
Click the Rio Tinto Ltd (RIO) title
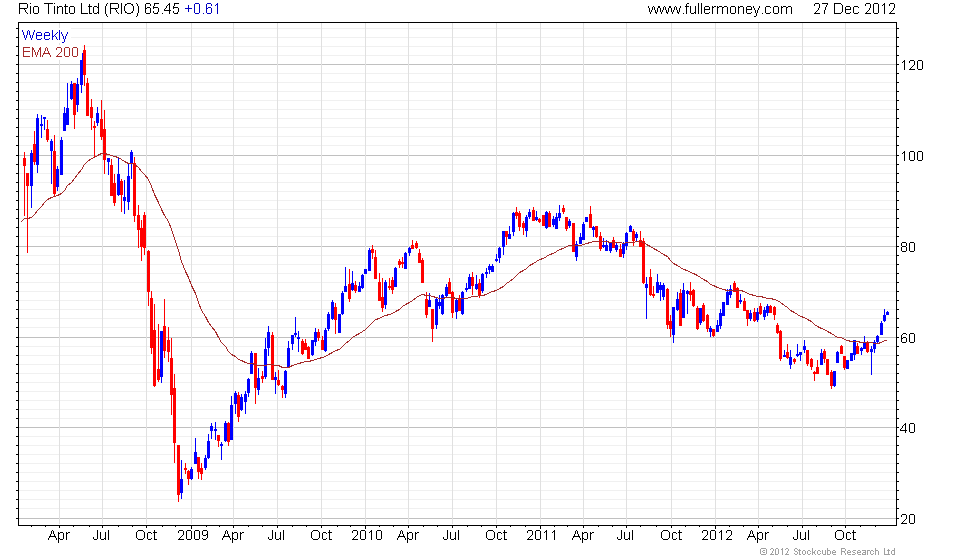[79, 9]
